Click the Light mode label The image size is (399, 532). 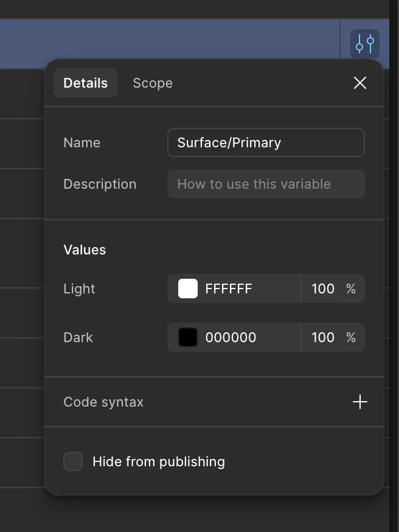[79, 289]
